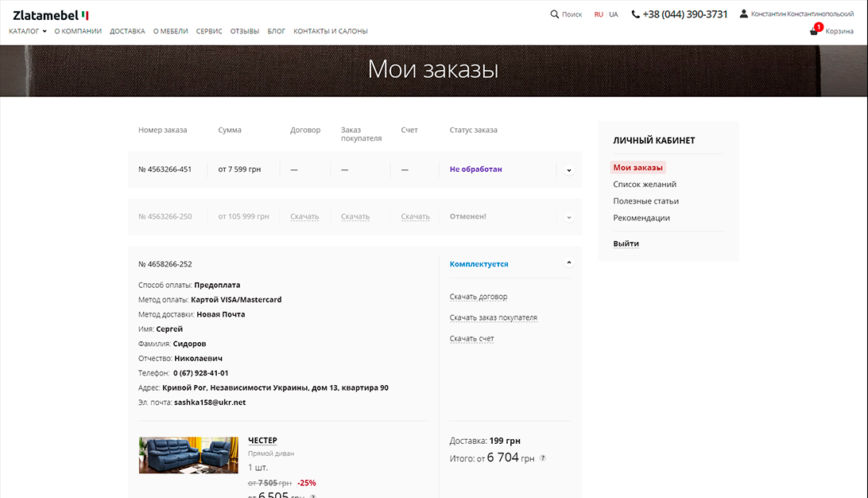Expand order № 4563266-451 details
The height and width of the screenshot is (498, 868).
[568, 170]
